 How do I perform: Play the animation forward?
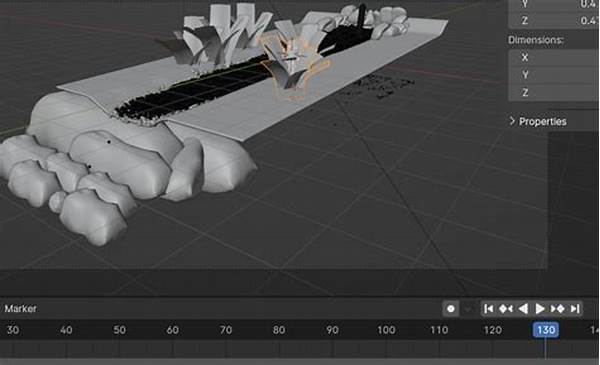[x=540, y=309]
